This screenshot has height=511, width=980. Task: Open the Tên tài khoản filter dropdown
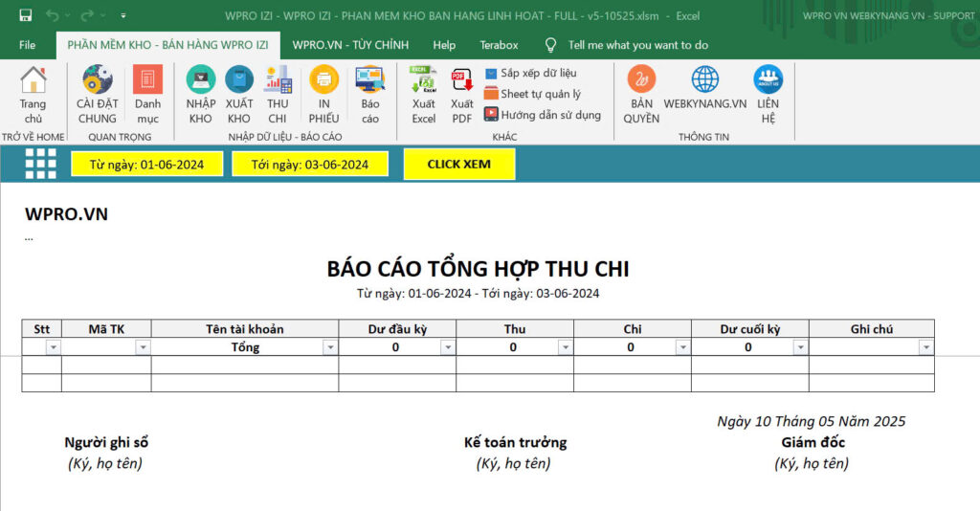pos(329,347)
